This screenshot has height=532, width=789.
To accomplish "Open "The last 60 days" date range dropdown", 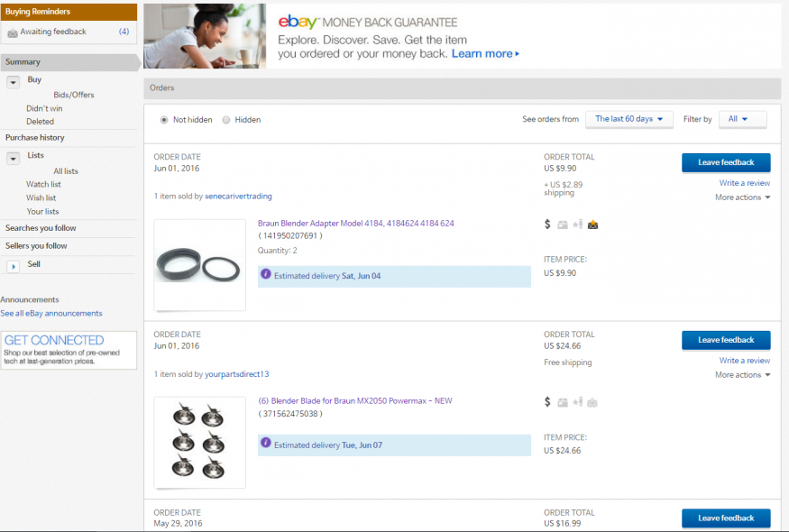I will 628,119.
